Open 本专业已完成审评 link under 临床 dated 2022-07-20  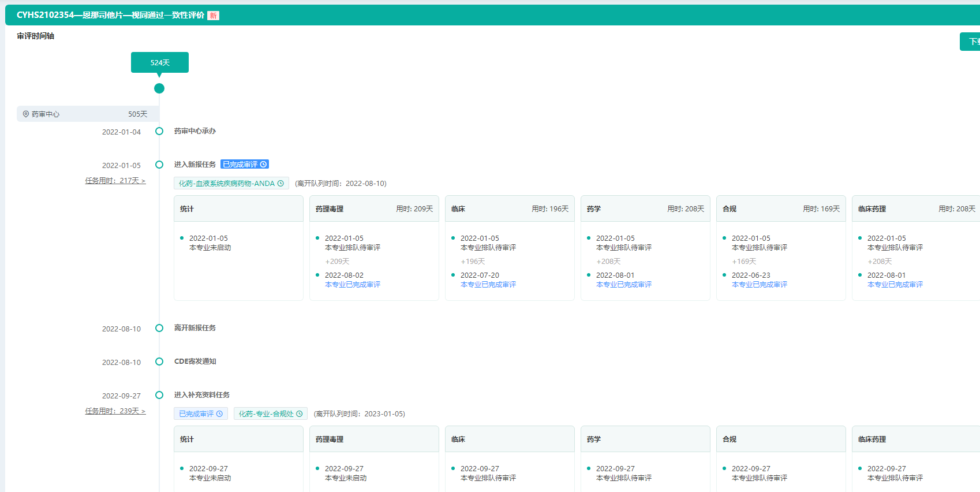[488, 285]
